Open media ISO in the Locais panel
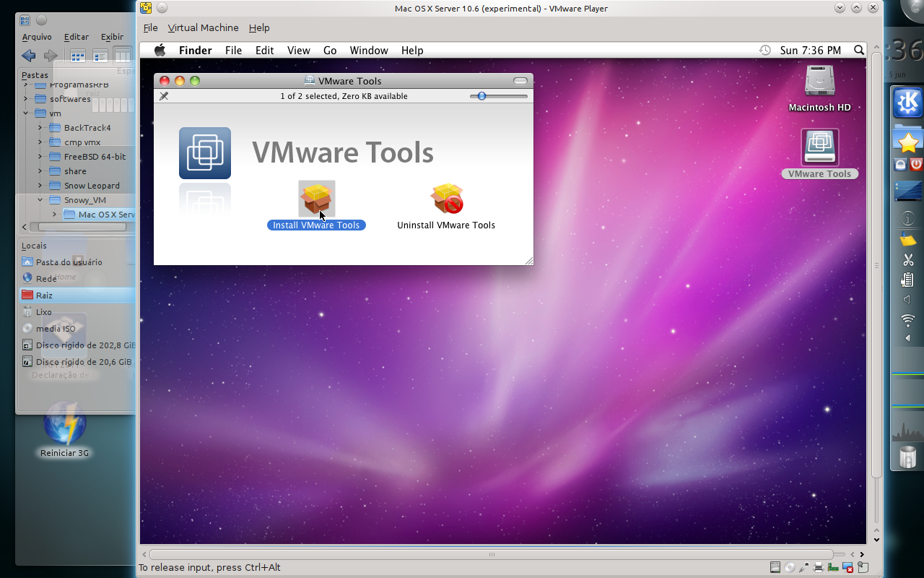 tap(77, 329)
